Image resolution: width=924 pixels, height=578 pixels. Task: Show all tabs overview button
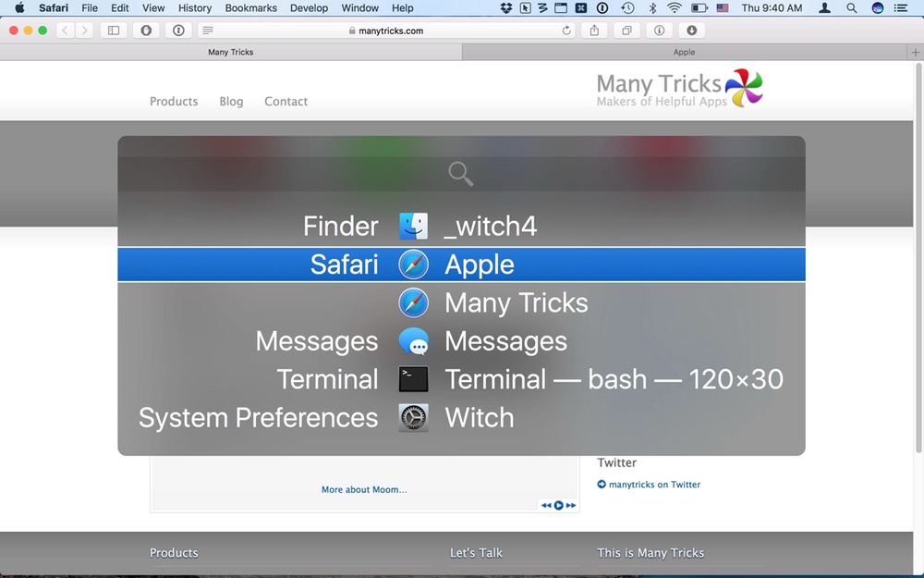627,31
